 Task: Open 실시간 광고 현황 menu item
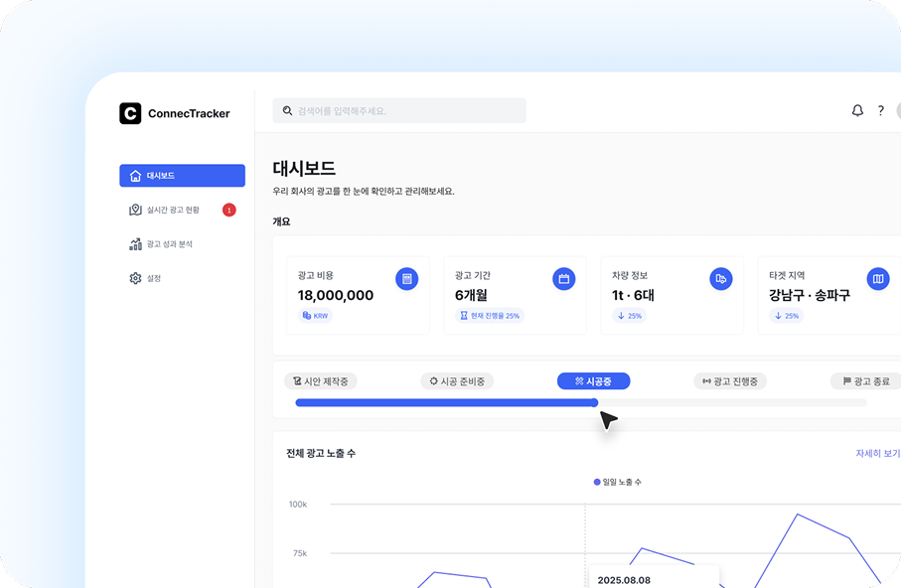point(172,210)
